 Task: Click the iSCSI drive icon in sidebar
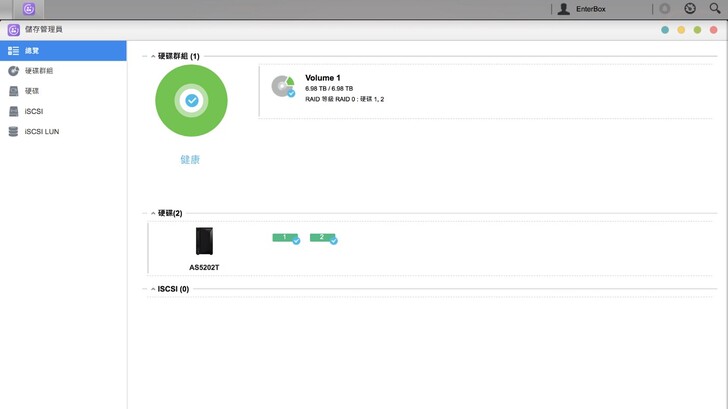13,111
